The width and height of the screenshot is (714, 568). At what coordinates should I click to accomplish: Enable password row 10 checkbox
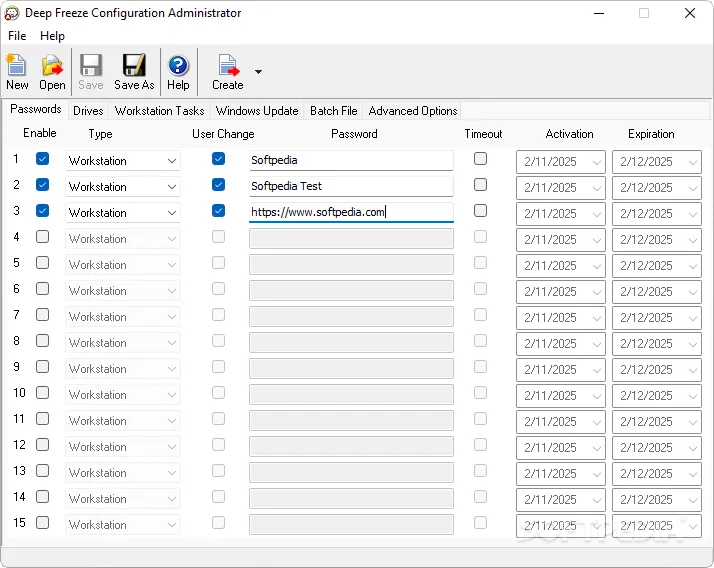point(42,392)
